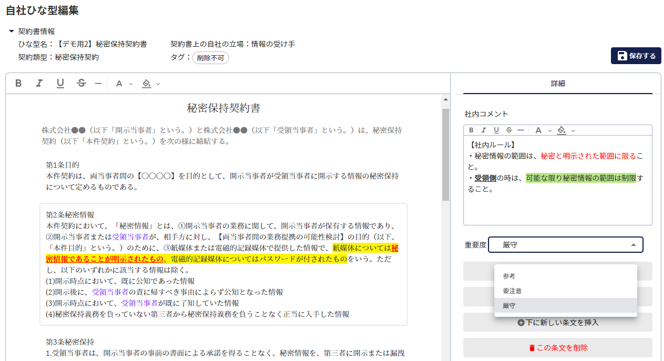Click the 契約書上の自社の立場 text

232,44
